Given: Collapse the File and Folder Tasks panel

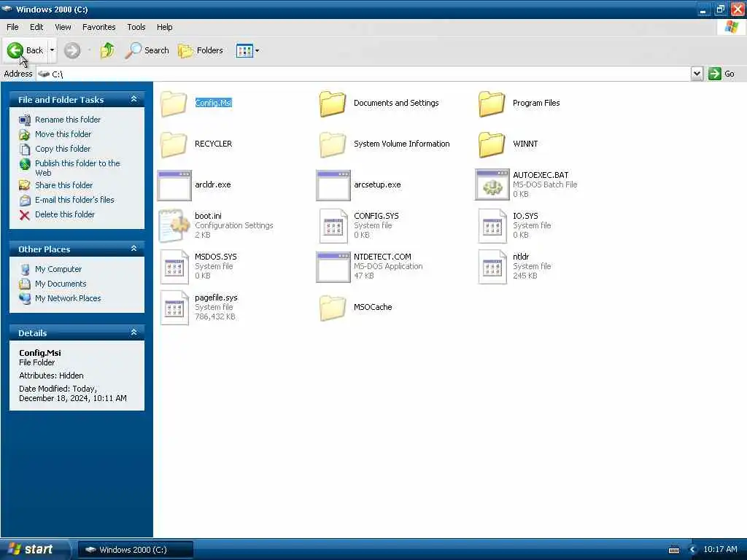Looking at the screenshot, I should pos(134,99).
